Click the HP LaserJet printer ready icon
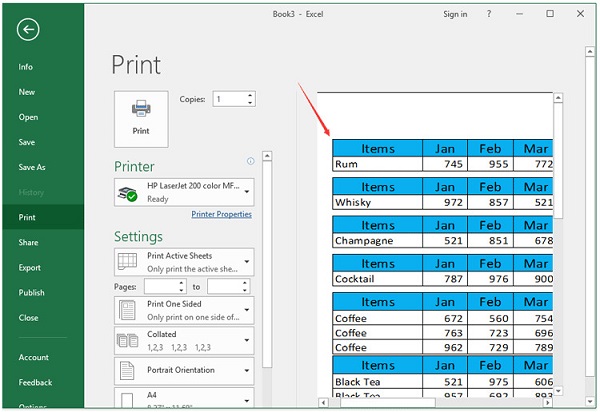The image size is (600, 412). pos(127,194)
